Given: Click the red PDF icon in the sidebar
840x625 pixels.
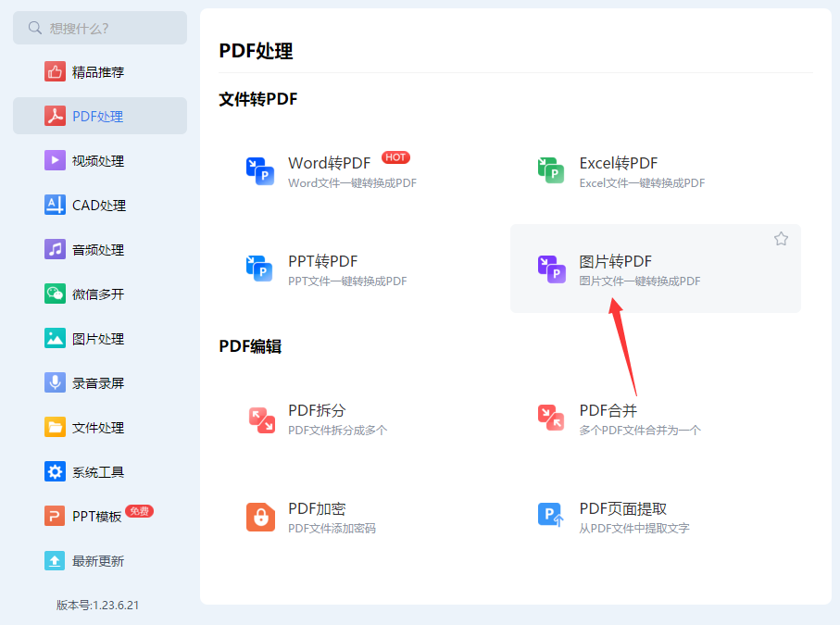Looking at the screenshot, I should click(x=55, y=117).
